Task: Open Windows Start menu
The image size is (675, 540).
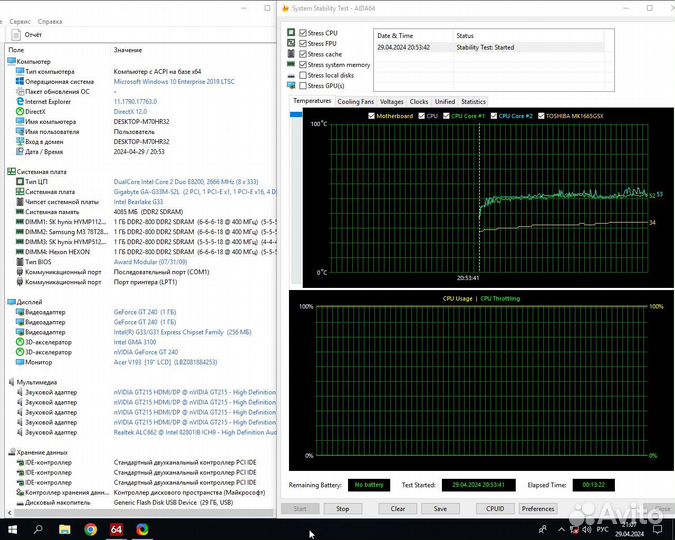Action: (12, 529)
